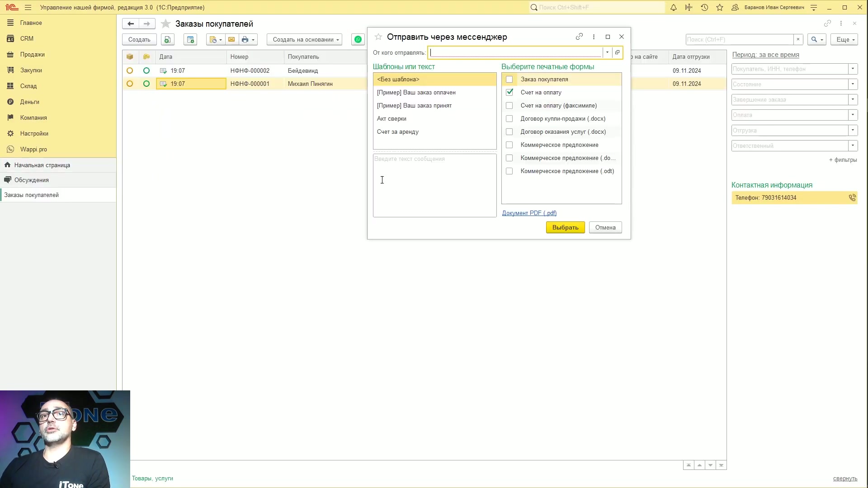Open the Создать на основании dropdown

point(304,40)
